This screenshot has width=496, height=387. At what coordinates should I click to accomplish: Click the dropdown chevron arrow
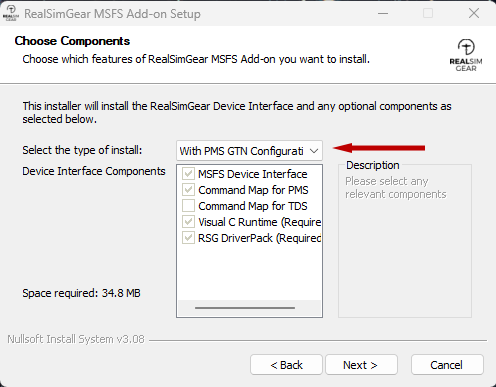(x=314, y=151)
